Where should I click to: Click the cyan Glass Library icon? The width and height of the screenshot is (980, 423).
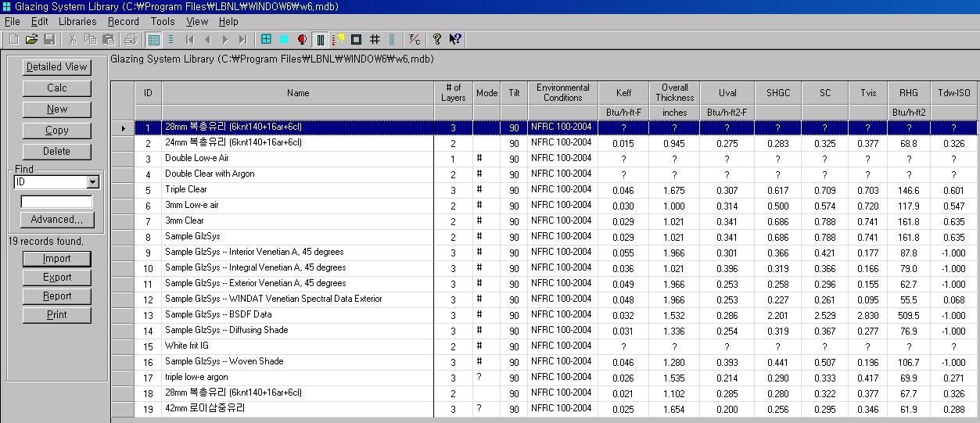[x=283, y=39]
